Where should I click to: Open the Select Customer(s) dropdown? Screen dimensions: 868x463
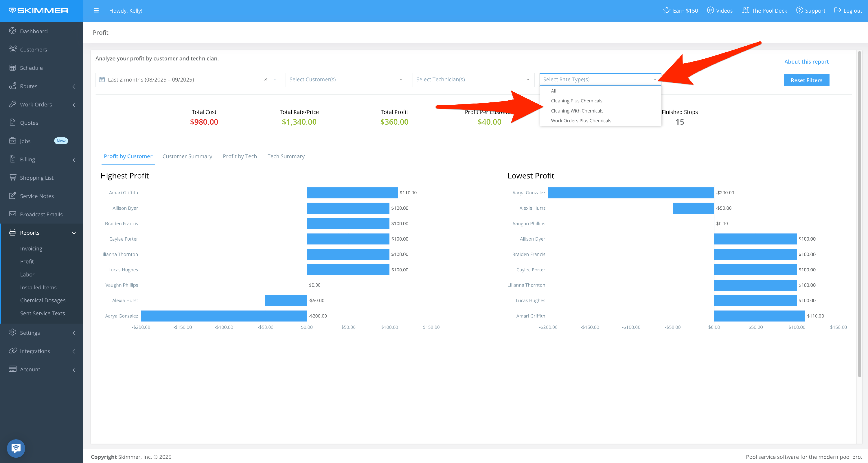pyautogui.click(x=346, y=80)
